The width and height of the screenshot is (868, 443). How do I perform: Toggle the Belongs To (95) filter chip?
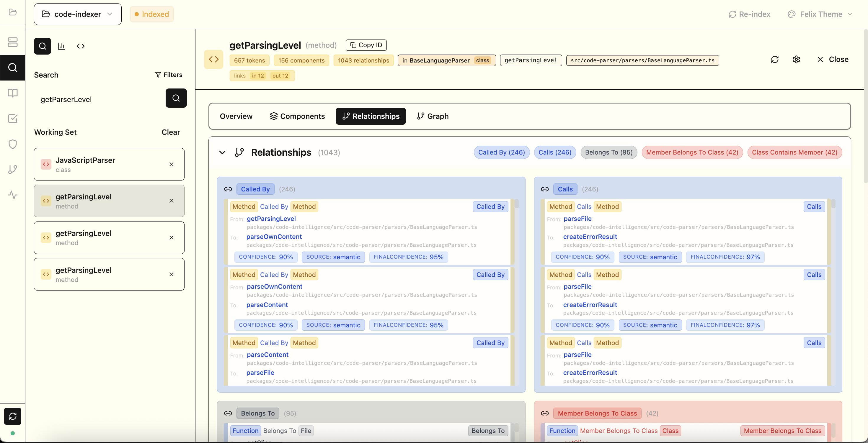pos(608,152)
